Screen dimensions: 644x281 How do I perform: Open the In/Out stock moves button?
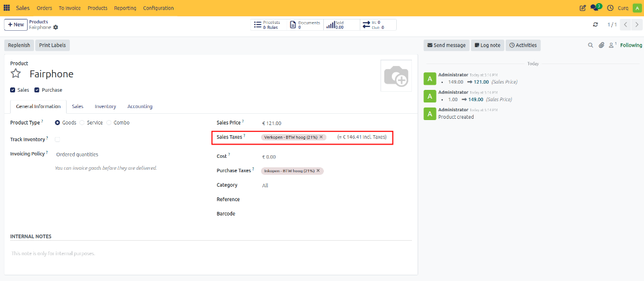click(x=378, y=25)
